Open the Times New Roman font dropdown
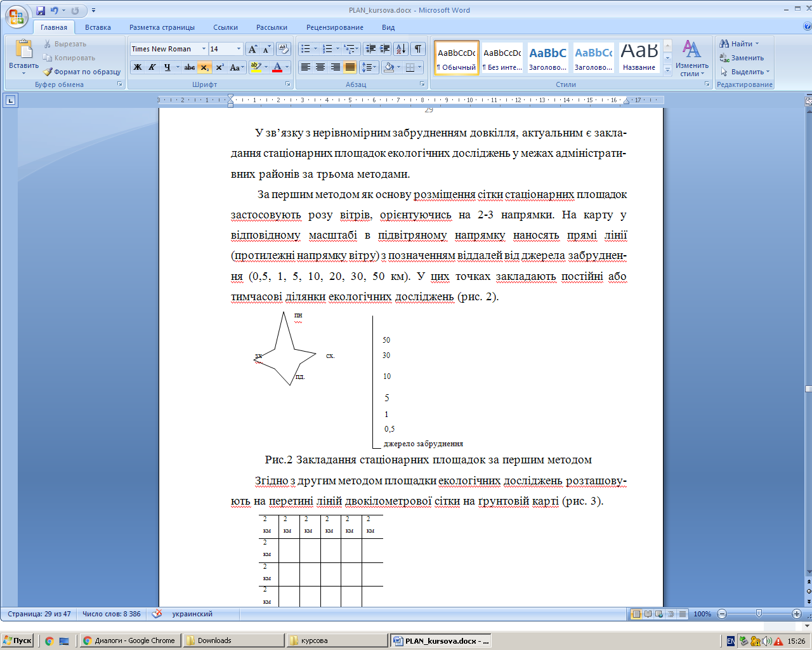812x650 pixels. pos(204,49)
